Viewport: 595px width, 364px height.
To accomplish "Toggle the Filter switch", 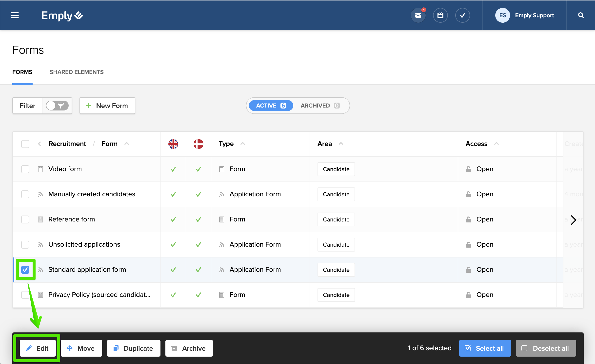I will coord(57,106).
